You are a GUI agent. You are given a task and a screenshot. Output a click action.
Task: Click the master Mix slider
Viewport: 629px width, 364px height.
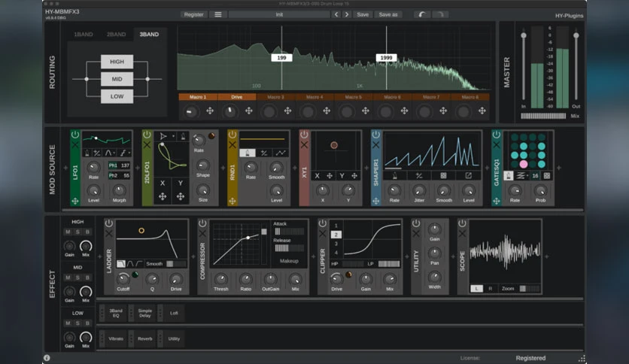point(543,116)
